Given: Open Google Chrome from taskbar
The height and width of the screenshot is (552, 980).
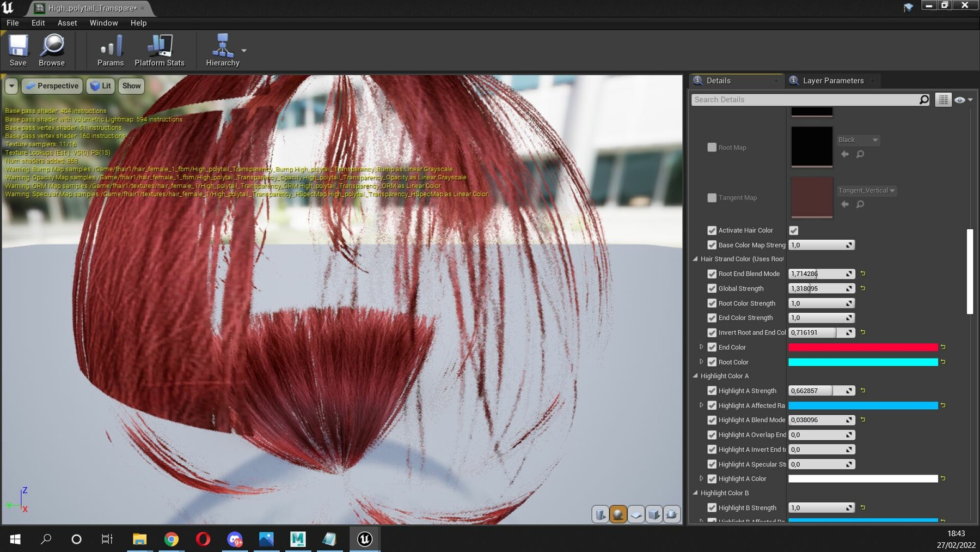Looking at the screenshot, I should [171, 539].
